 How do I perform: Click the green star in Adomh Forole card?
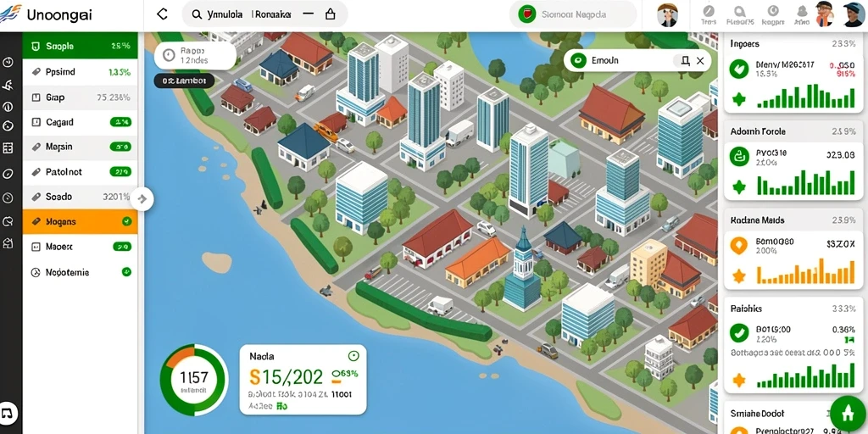(x=739, y=187)
